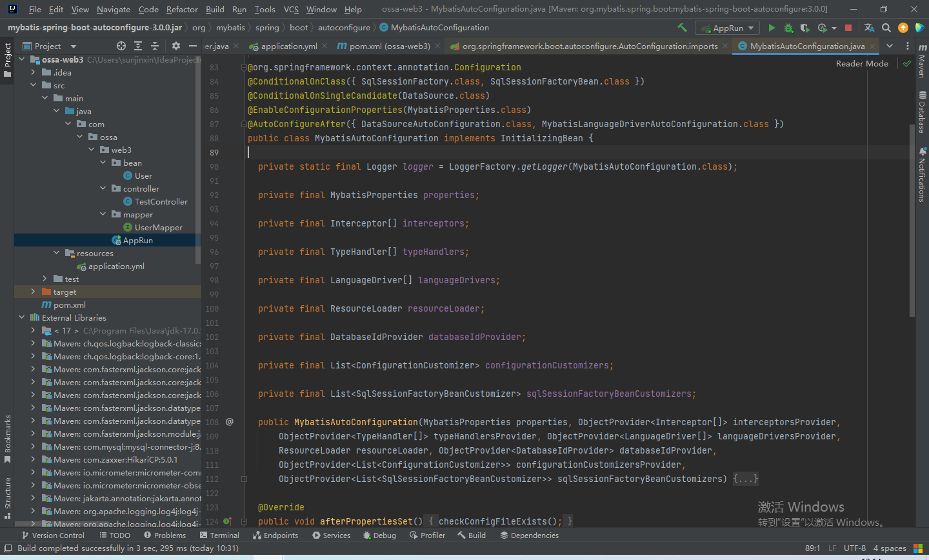
Task: Run with Coverage using the shield icon
Action: pos(804,28)
